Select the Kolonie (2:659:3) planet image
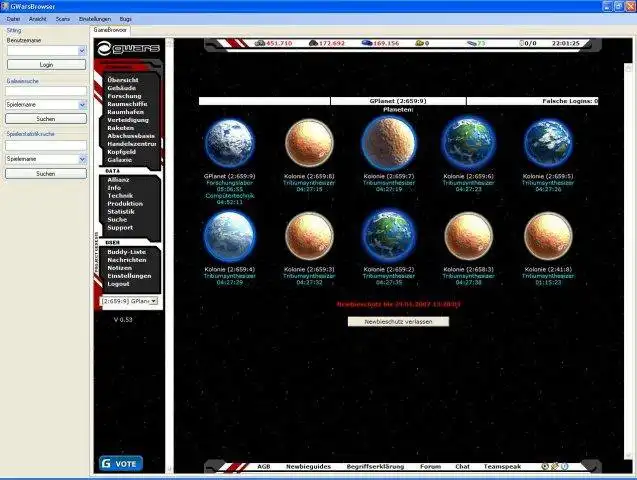This screenshot has height=480, width=637. (x=309, y=236)
